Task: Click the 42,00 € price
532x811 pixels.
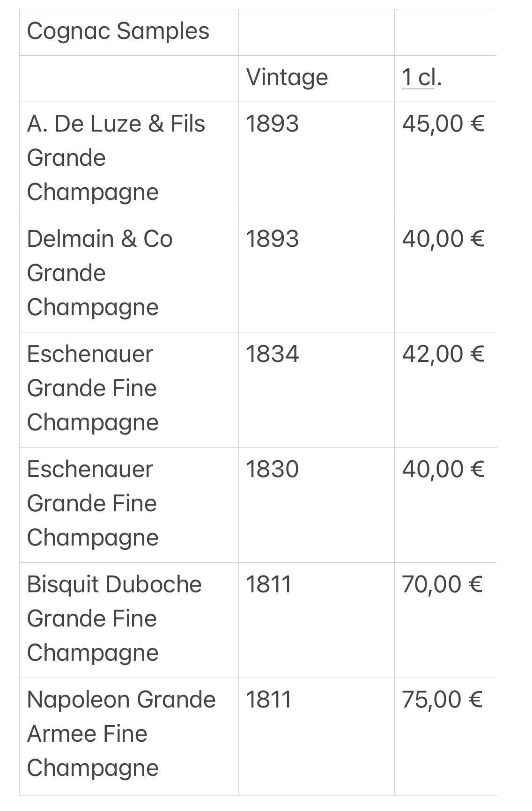Action: (x=443, y=355)
